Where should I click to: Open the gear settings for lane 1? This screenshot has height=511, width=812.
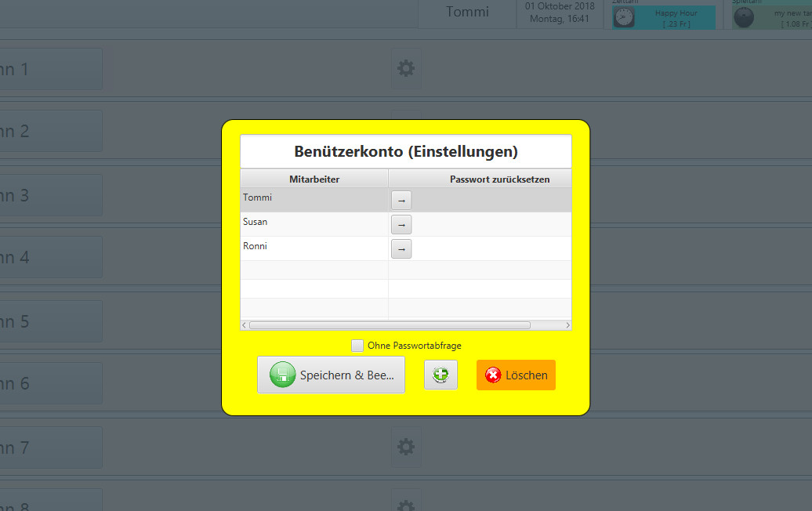click(x=406, y=69)
